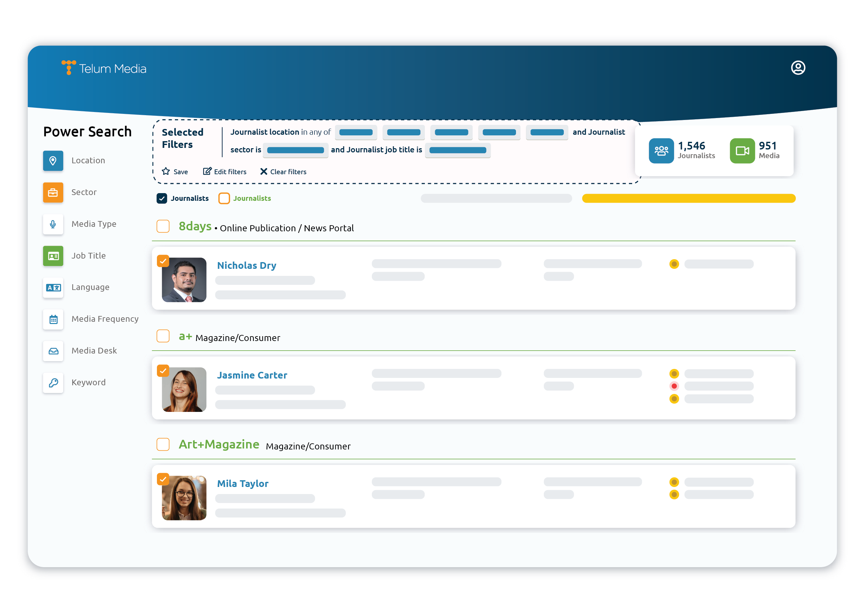This screenshot has height=614, width=868.
Task: Open the Sector filter label
Action: [84, 192]
